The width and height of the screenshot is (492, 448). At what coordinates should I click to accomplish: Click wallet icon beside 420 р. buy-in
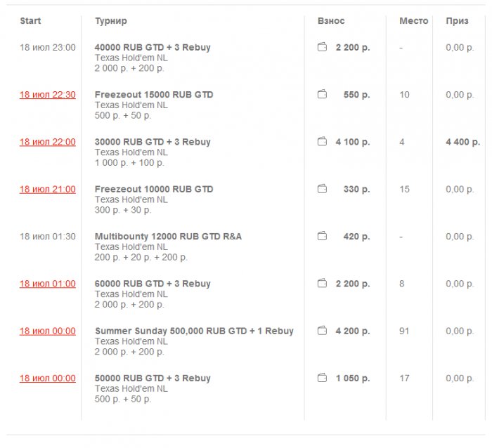322,236
